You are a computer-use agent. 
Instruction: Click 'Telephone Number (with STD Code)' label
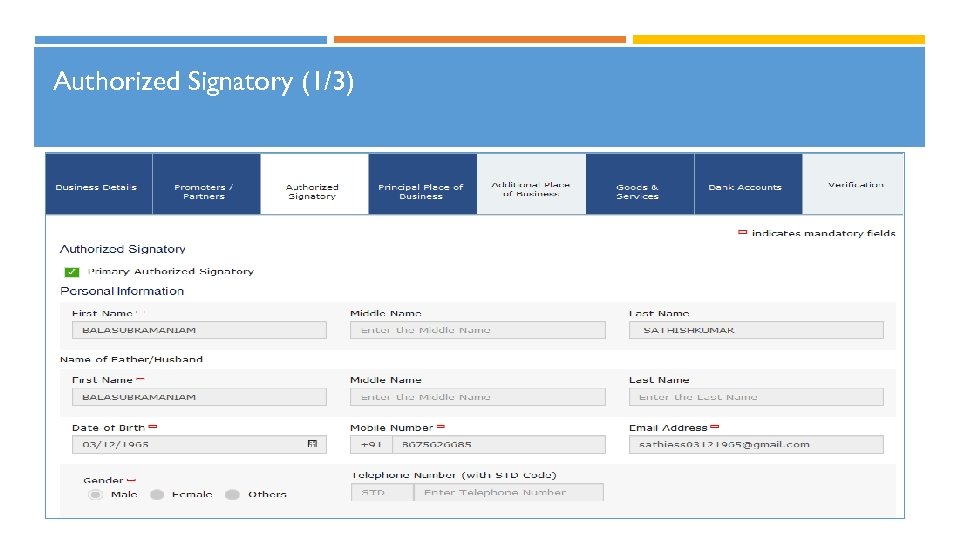point(454,475)
